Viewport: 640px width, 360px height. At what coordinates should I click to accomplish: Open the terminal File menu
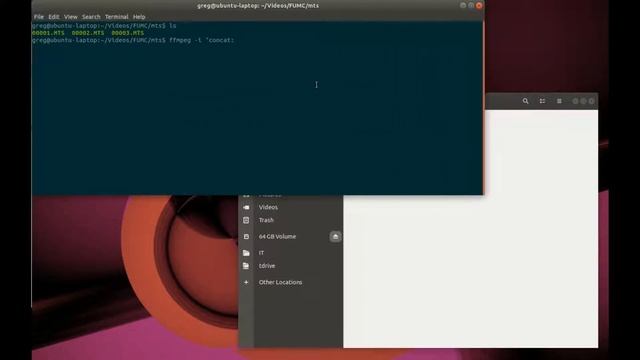39,17
